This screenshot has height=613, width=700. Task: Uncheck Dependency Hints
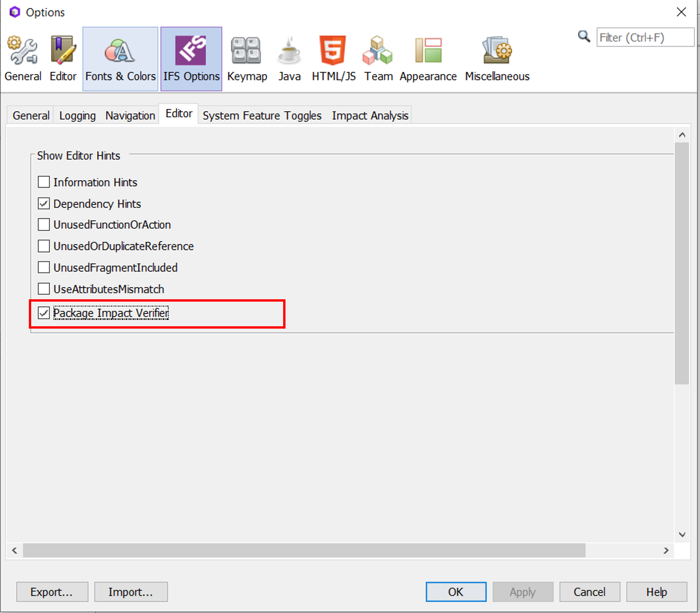click(x=43, y=203)
